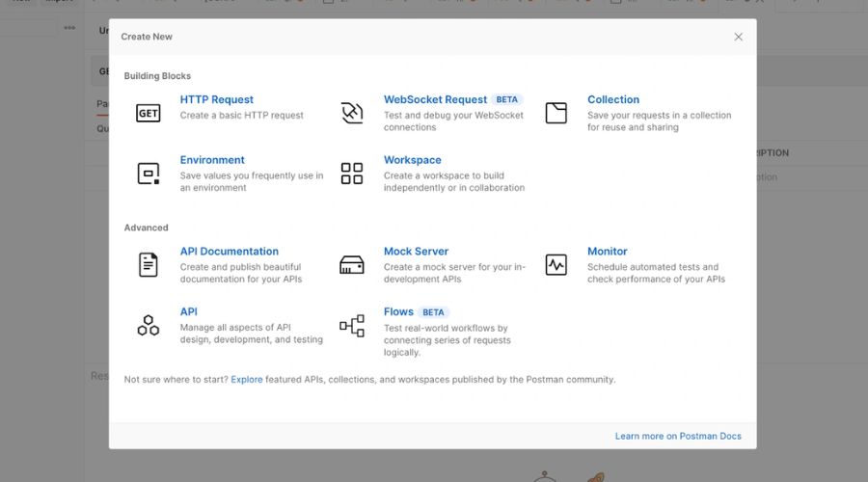Create a new Collection via its title

point(613,99)
